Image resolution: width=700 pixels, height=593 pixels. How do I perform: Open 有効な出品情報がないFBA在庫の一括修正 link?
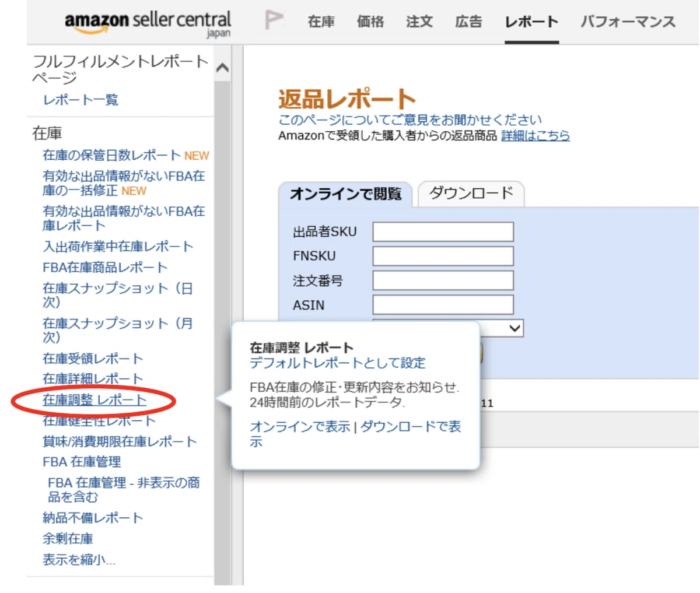click(124, 183)
